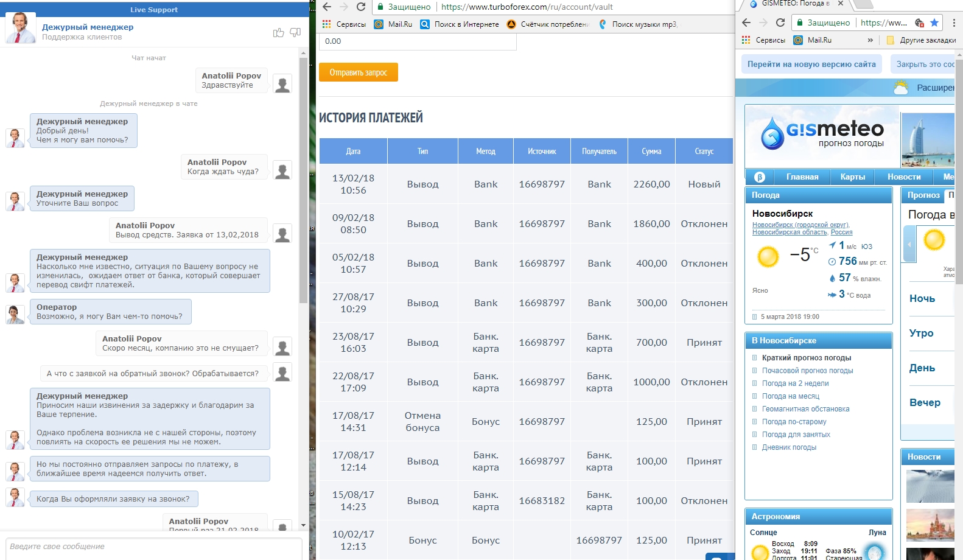Close the GISMETEO browser tab
Screen dimensions: 963x560
tap(841, 4)
